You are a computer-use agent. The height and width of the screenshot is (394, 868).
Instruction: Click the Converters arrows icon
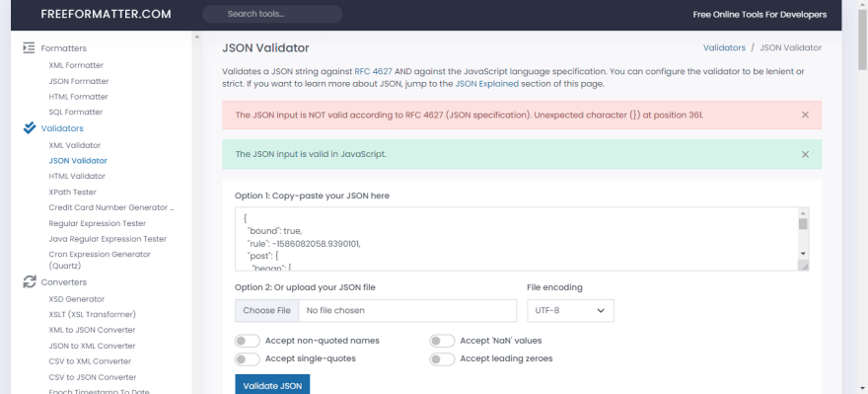[x=29, y=282]
